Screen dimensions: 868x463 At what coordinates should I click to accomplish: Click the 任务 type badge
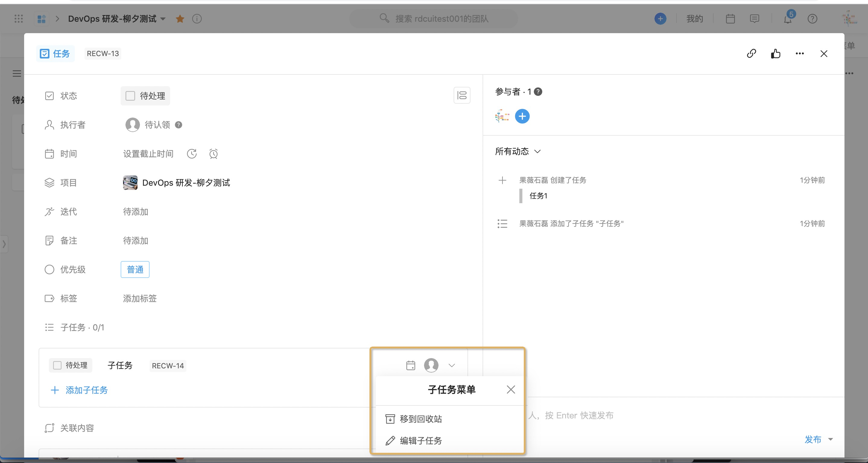pyautogui.click(x=55, y=54)
